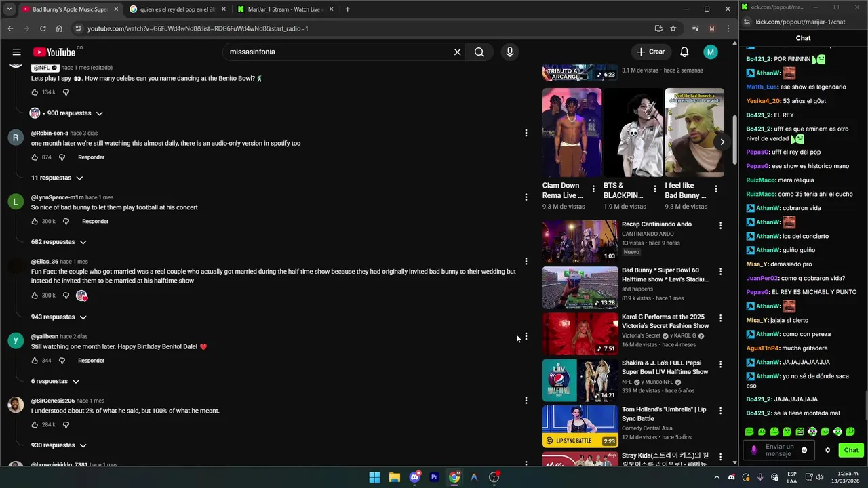The width and height of the screenshot is (868, 488).
Task: Open Discord from the Windows taskbar
Action: (x=414, y=477)
